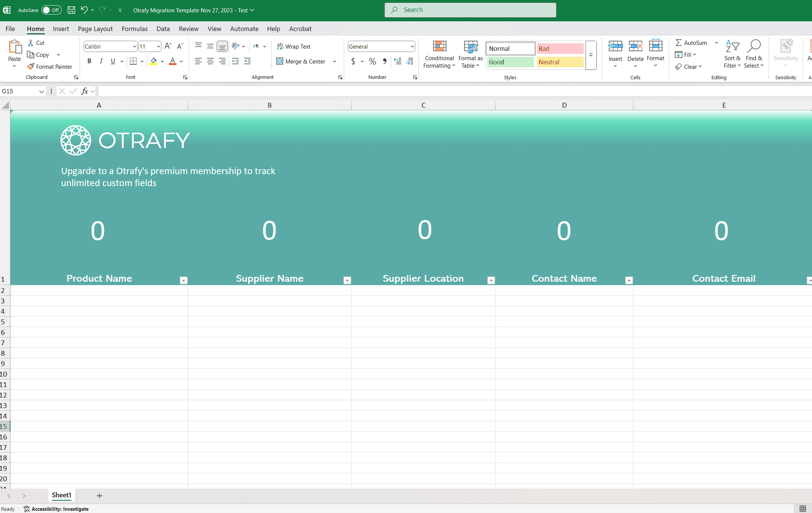The height and width of the screenshot is (513, 812).
Task: Open the Formulas ribbon tab
Action: [135, 29]
